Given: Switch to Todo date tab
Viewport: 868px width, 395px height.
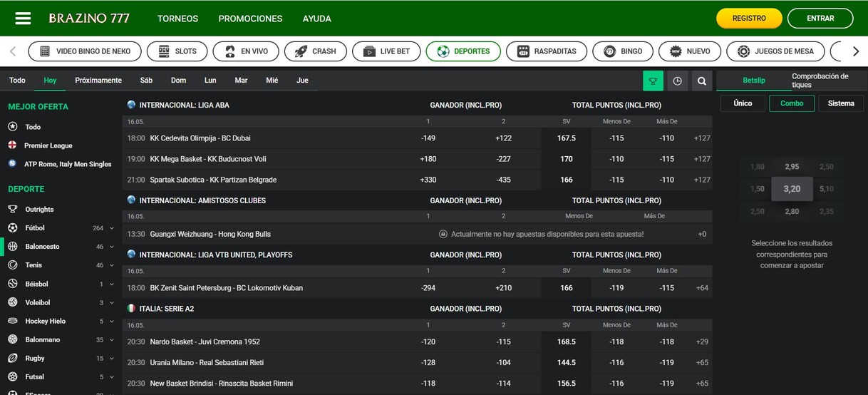Looking at the screenshot, I should pos(17,81).
